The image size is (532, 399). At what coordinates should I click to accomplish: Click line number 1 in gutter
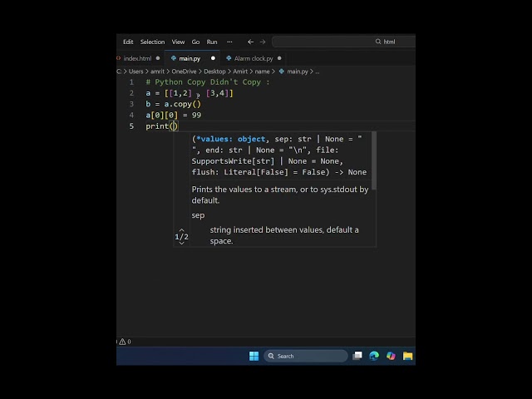(131, 82)
